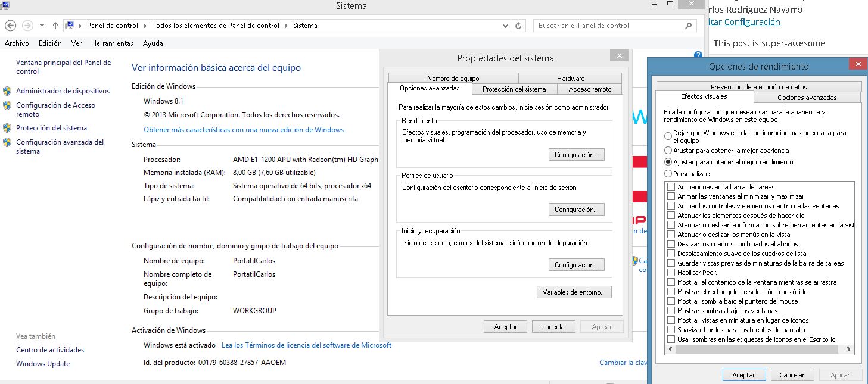Click the Variables de entorno button
Image resolution: width=868 pixels, height=384 pixels.
click(574, 292)
